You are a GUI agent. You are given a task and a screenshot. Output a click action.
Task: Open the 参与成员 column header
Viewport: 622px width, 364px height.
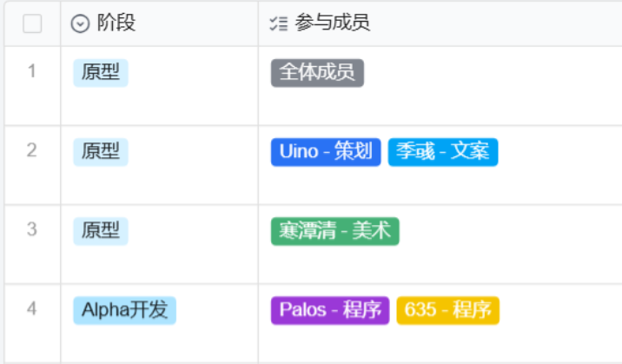(x=333, y=24)
